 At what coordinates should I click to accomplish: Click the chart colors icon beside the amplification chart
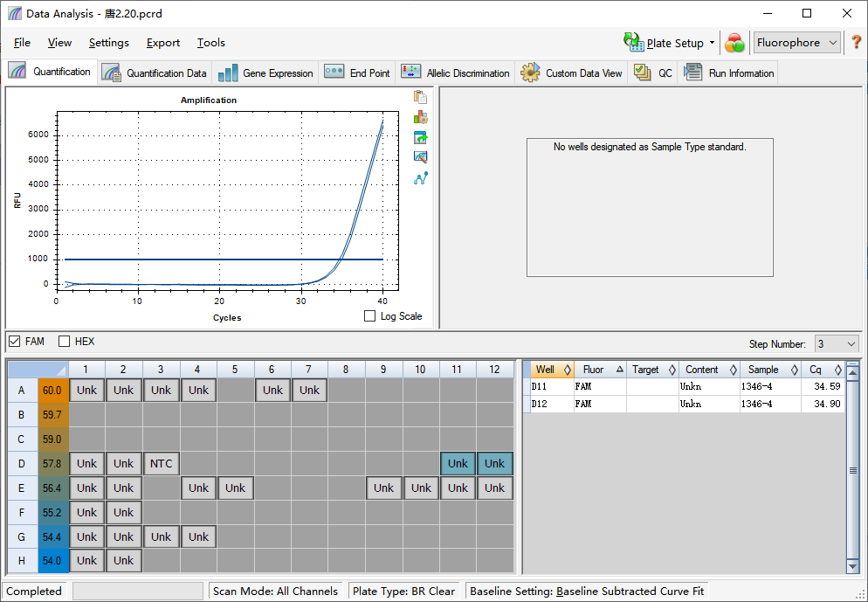click(x=421, y=117)
